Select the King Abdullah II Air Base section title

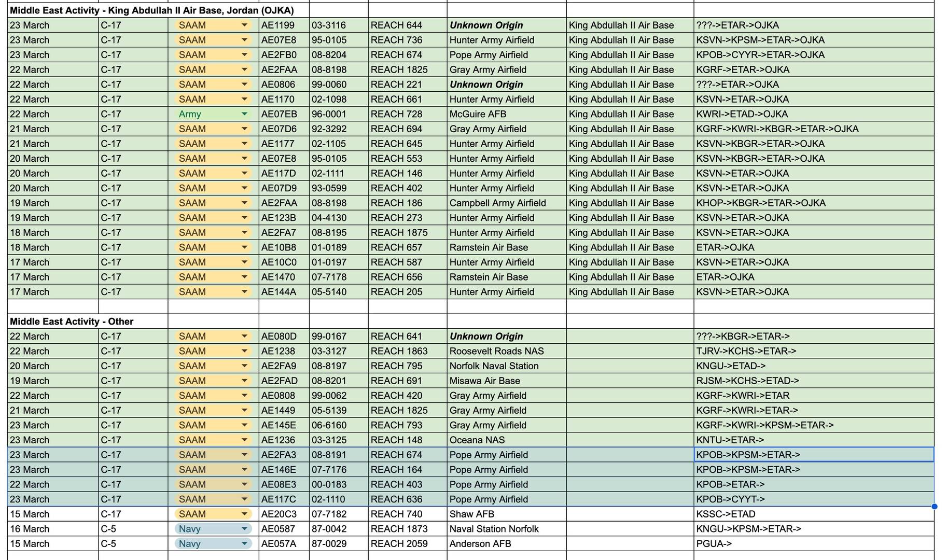pos(151,10)
